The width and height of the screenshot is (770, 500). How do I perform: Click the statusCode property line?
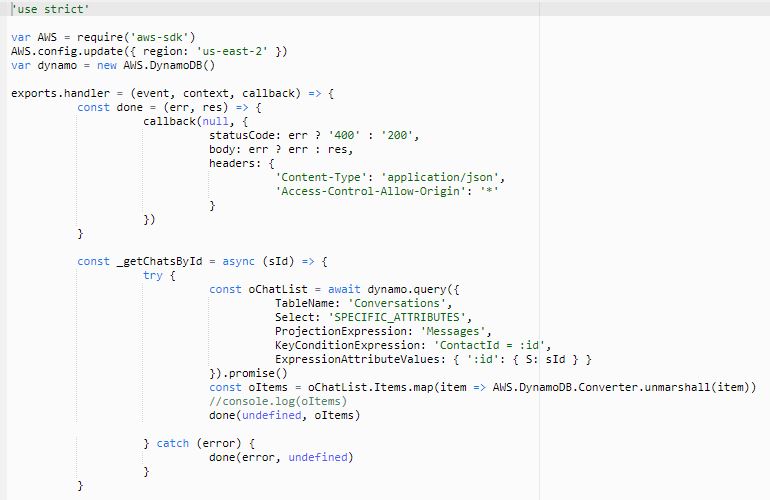(x=314, y=135)
